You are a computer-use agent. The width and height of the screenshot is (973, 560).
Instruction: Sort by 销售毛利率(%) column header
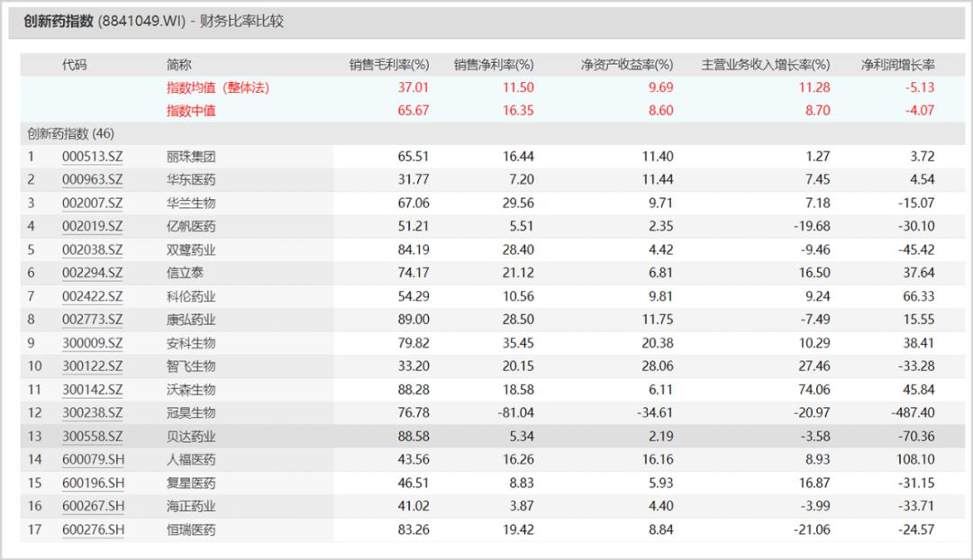(389, 65)
